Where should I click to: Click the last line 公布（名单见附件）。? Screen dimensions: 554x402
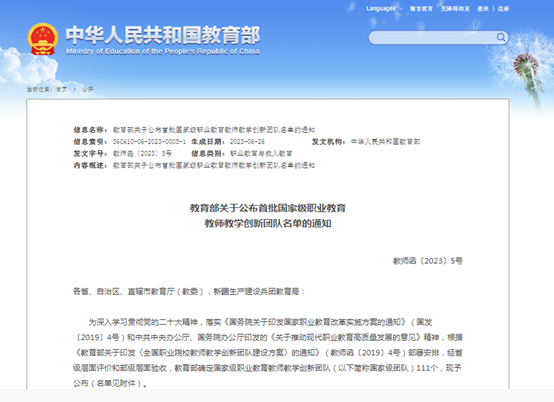pyautogui.click(x=110, y=383)
